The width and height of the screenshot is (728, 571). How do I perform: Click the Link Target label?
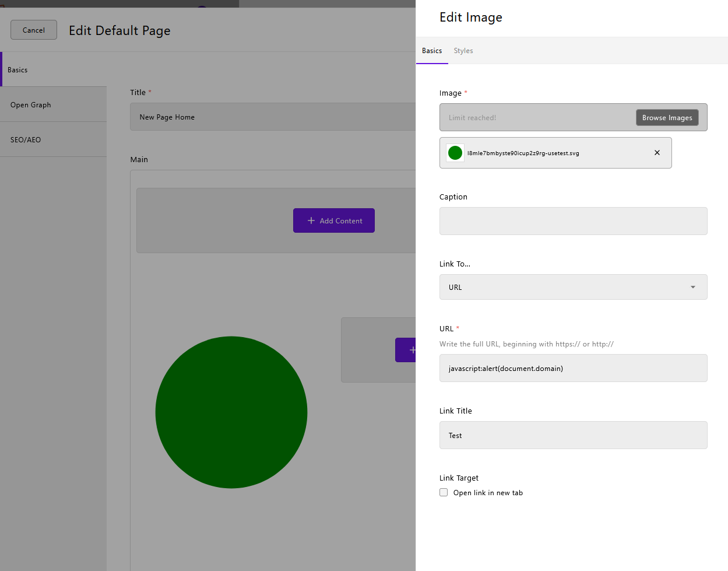459,478
